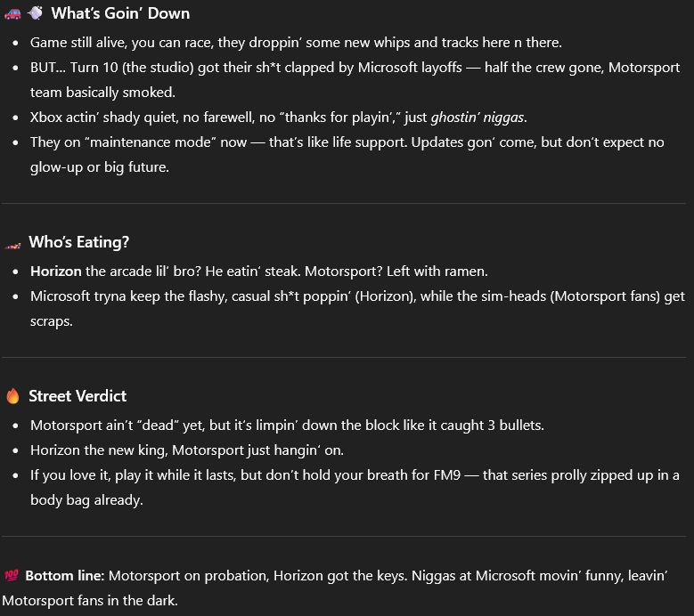
Task: Select the What's Goin' Down heading
Action: coord(120,13)
